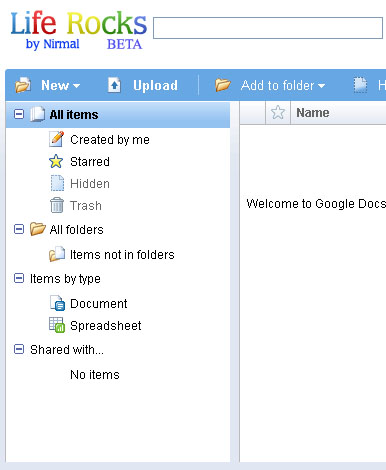The image size is (386, 470).
Task: Select All folders in sidebar
Action: [x=76, y=230]
